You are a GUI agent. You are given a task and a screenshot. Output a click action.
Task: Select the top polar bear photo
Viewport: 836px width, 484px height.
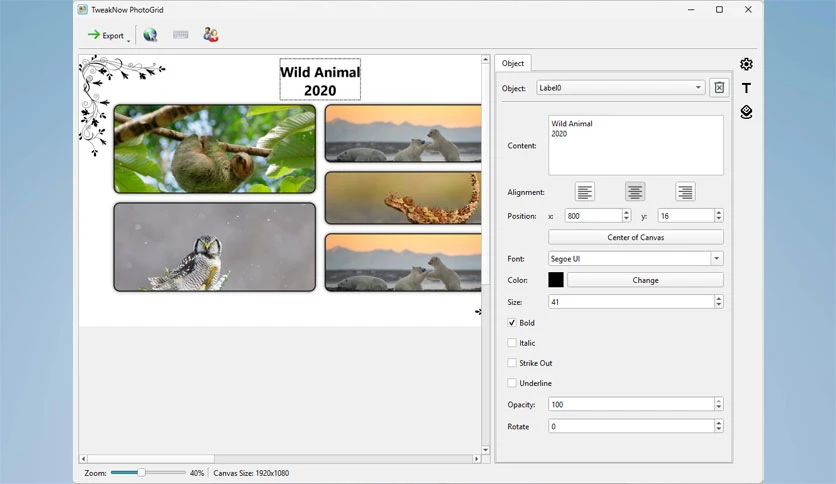403,133
